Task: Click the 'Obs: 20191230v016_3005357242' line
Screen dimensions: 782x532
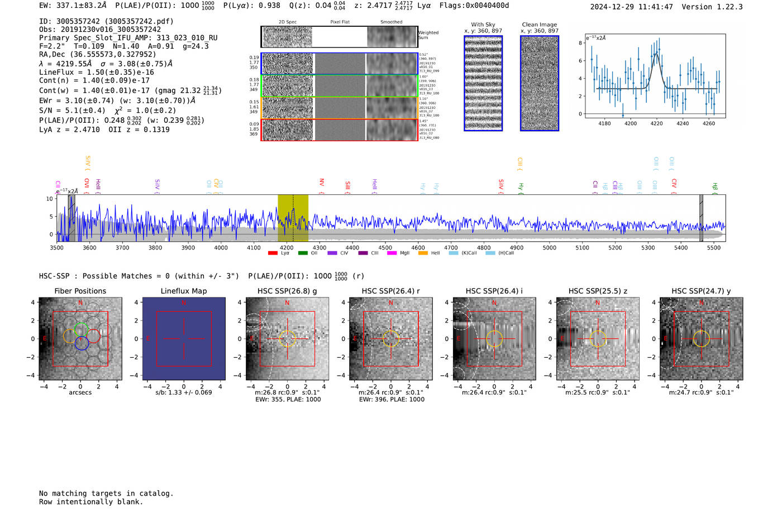Action: [100, 30]
